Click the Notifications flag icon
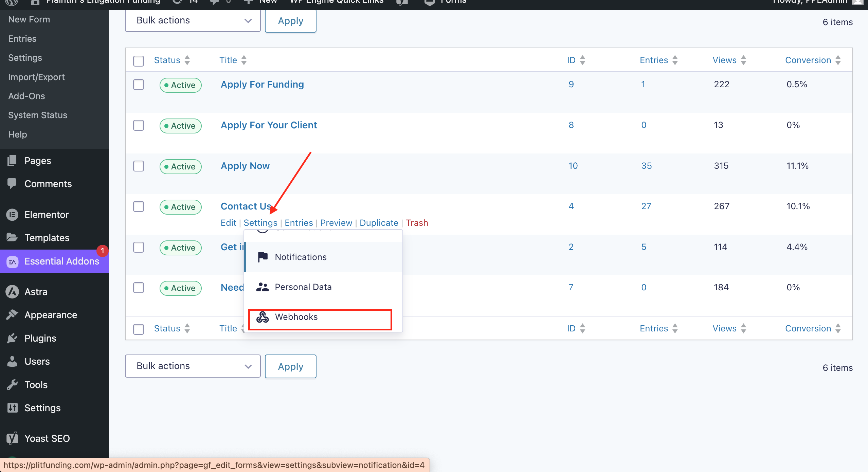This screenshot has height=472, width=868. [263, 257]
